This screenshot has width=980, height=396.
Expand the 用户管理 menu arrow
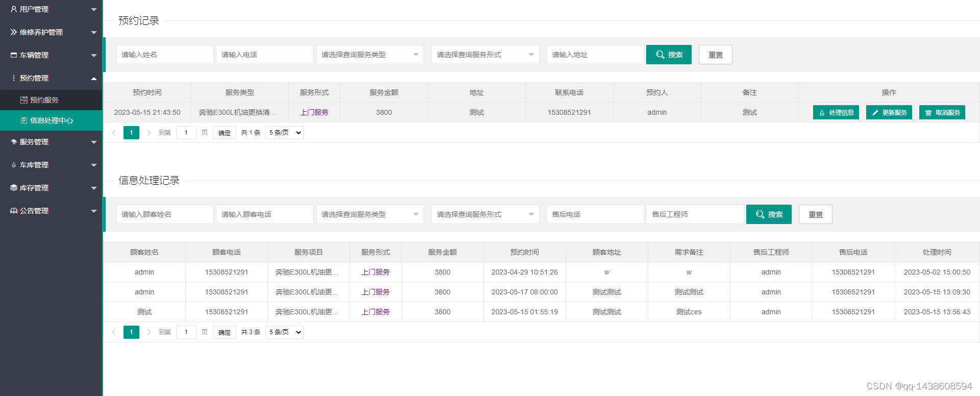94,10
